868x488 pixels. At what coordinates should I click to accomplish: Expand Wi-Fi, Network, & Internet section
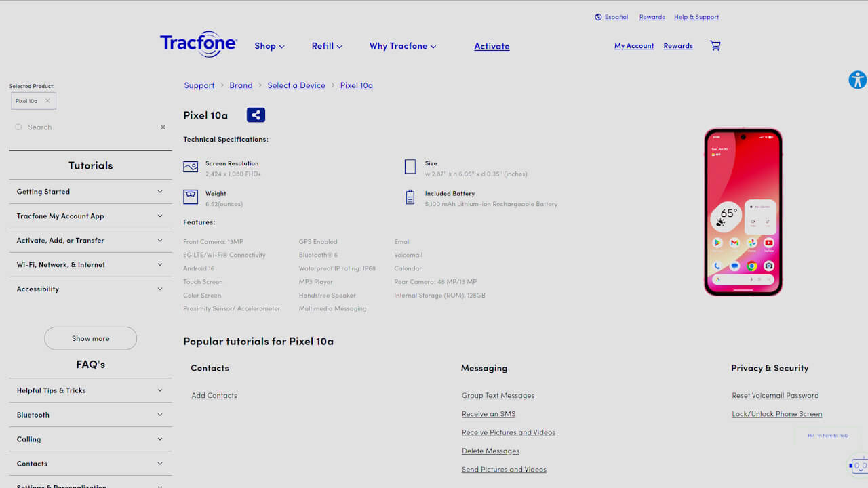click(x=90, y=265)
